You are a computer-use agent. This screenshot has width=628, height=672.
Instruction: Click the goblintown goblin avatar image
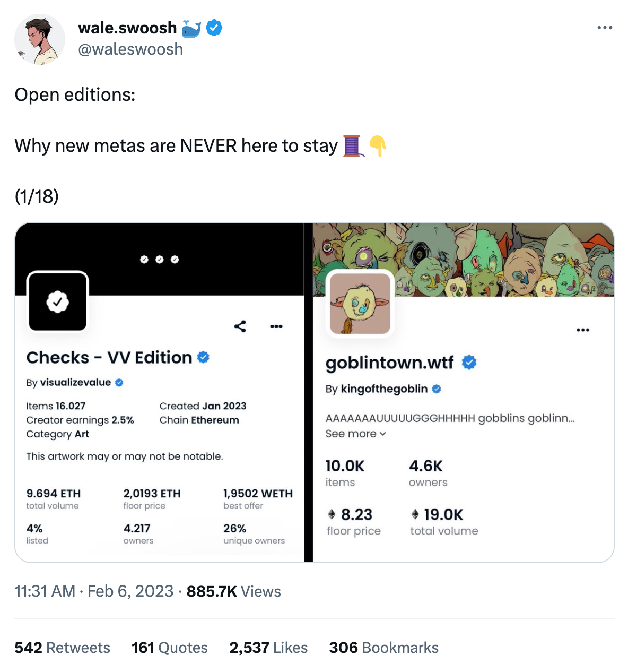[x=360, y=304]
